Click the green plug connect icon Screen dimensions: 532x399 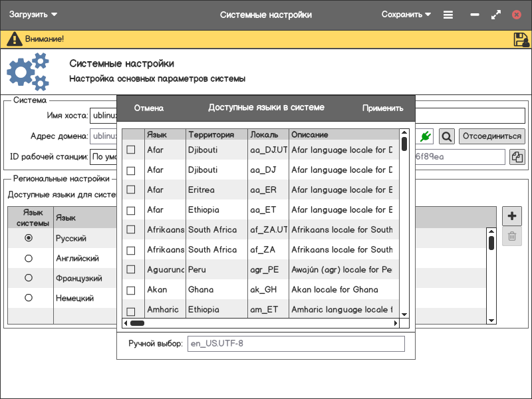(426, 136)
